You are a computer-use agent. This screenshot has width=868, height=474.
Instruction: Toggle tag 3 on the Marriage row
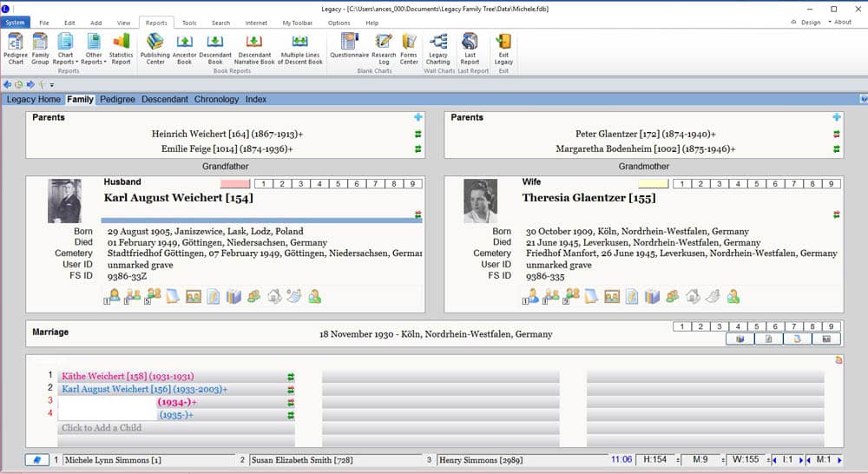pyautogui.click(x=719, y=326)
